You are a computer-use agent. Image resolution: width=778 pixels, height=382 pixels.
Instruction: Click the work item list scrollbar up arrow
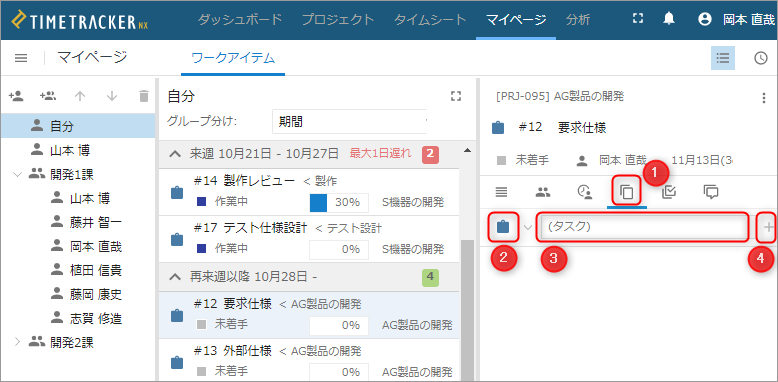click(x=466, y=150)
